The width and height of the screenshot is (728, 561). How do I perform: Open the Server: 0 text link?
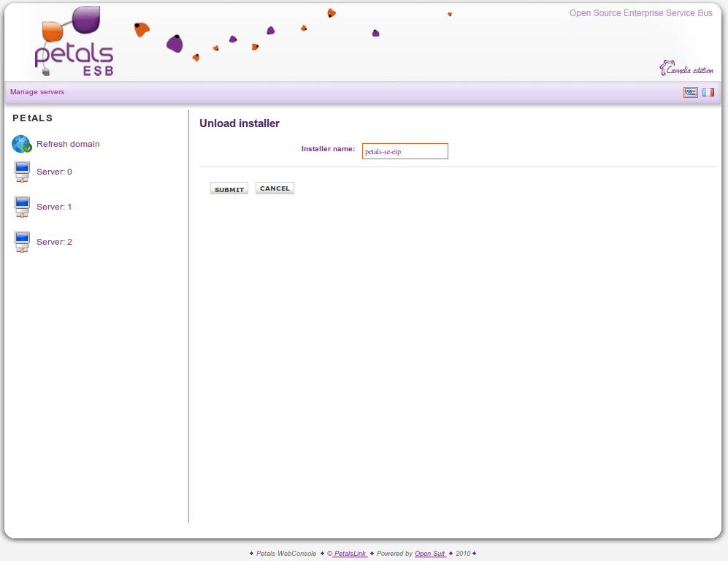click(x=54, y=172)
